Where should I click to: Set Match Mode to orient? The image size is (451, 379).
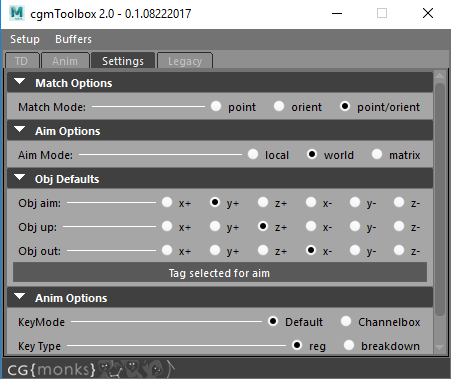tap(279, 106)
